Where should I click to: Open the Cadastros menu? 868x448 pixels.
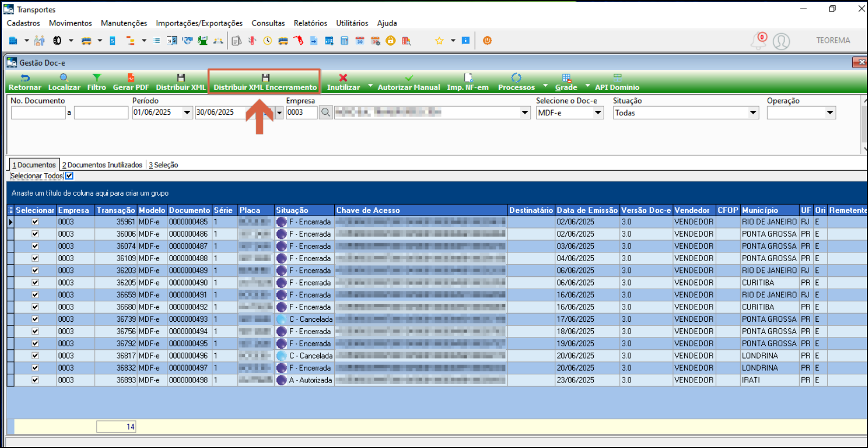coord(23,23)
